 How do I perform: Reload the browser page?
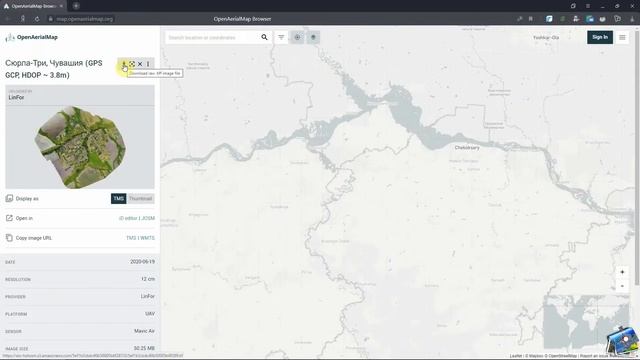point(37,19)
